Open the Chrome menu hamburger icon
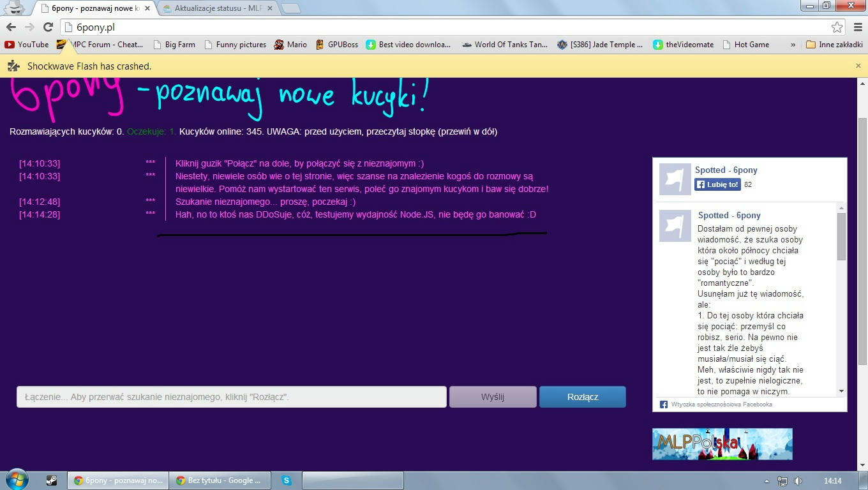868x490 pixels. click(x=857, y=27)
